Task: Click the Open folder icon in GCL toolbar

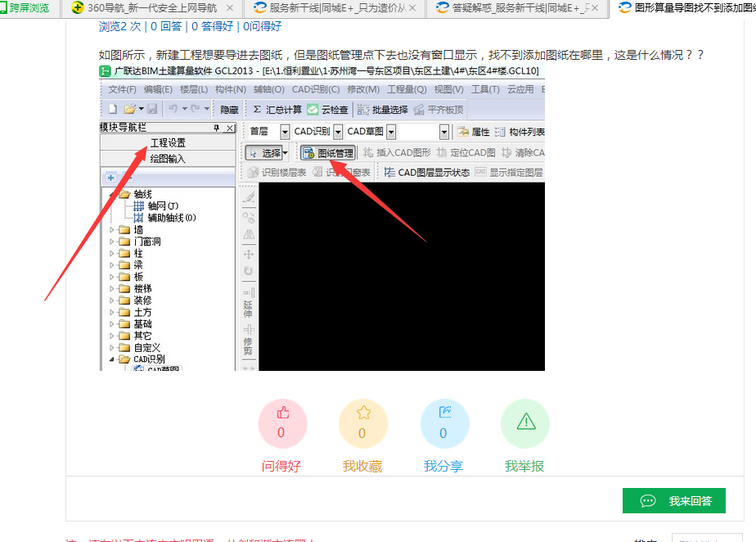Action: [129, 109]
